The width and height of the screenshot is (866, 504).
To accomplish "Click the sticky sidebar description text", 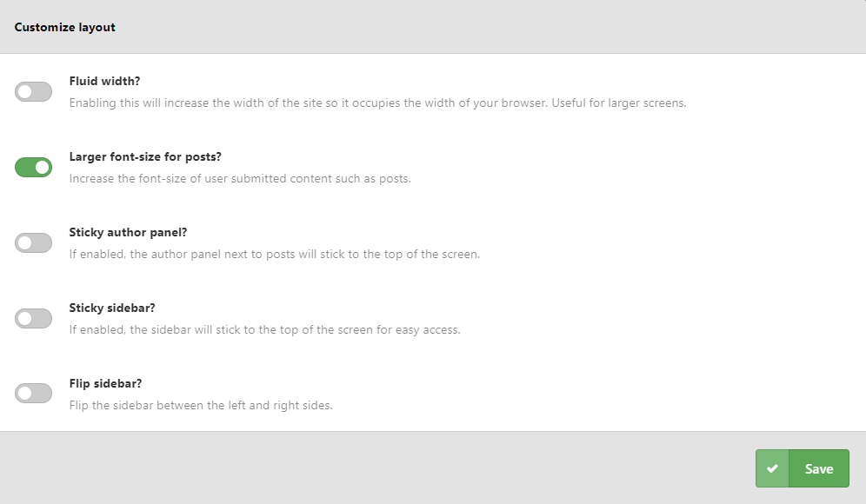I will tap(265, 329).
